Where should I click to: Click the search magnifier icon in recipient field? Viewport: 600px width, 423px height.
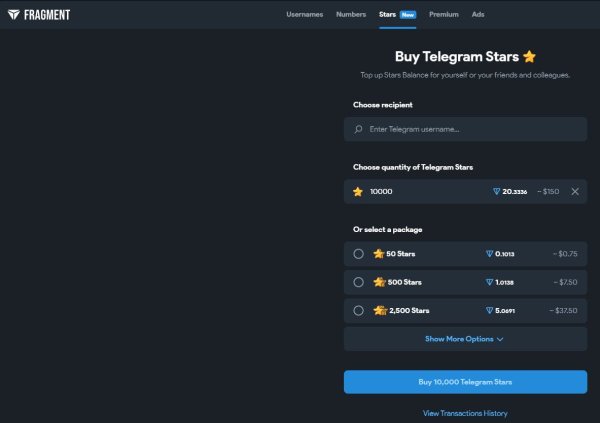coord(358,129)
